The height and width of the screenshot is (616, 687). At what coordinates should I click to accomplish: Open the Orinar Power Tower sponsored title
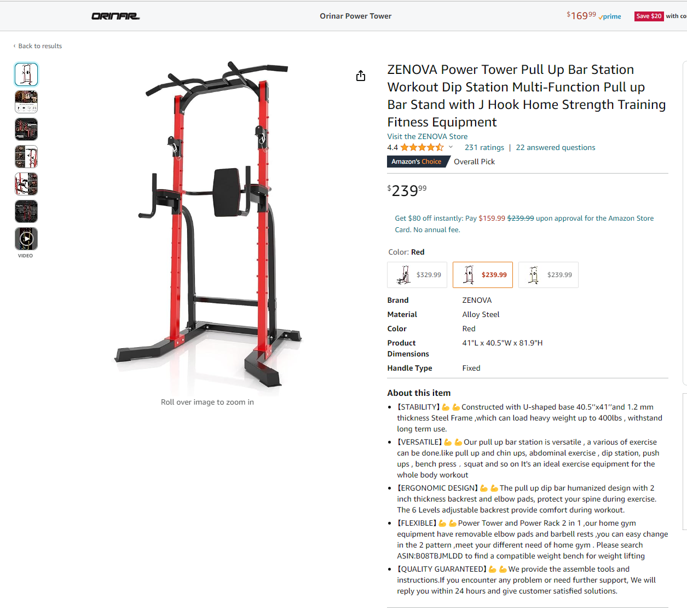click(x=356, y=16)
